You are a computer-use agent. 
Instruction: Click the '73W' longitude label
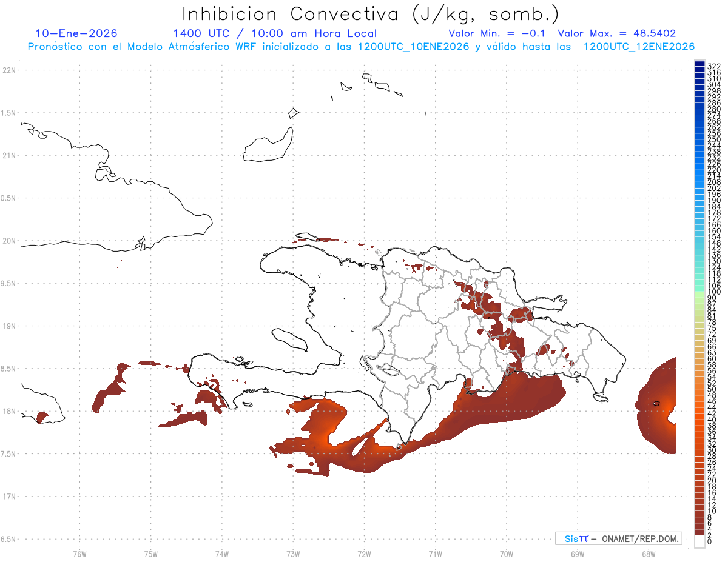293,553
